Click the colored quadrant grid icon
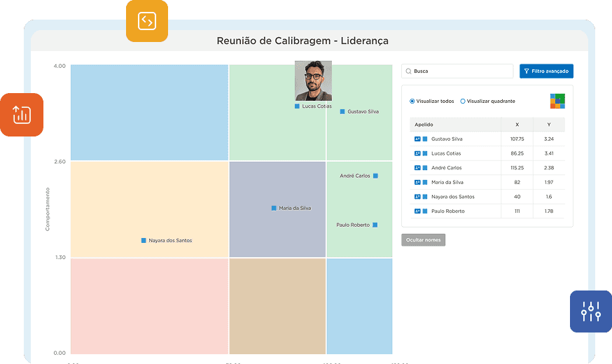This screenshot has height=364, width=612. tap(557, 101)
